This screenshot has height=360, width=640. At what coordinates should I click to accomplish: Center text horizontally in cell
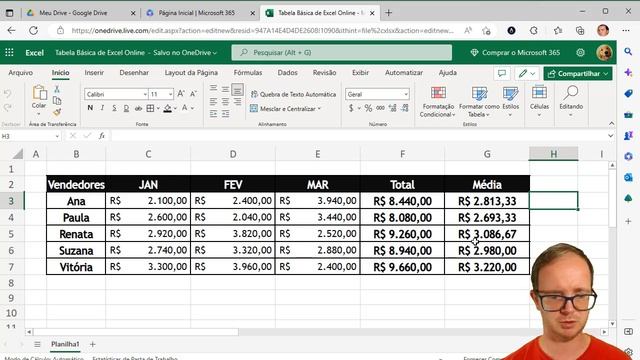pos(225,102)
